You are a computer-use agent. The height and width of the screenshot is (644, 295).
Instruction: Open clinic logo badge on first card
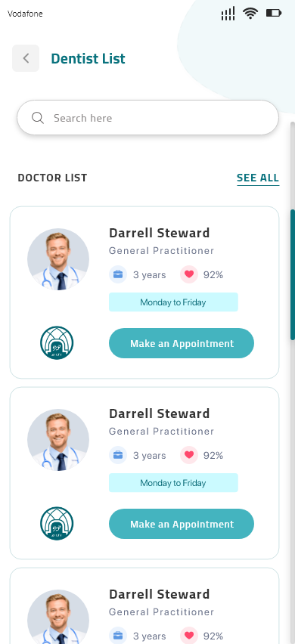click(x=57, y=343)
